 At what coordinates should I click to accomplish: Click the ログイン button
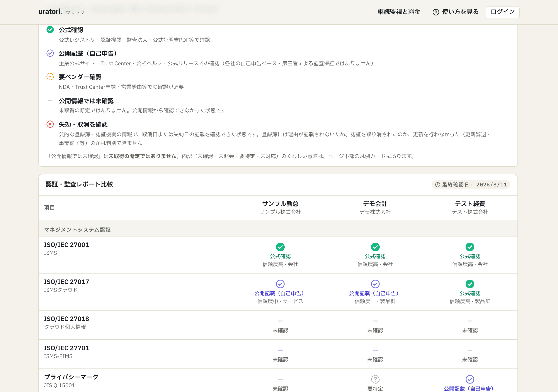pos(502,12)
